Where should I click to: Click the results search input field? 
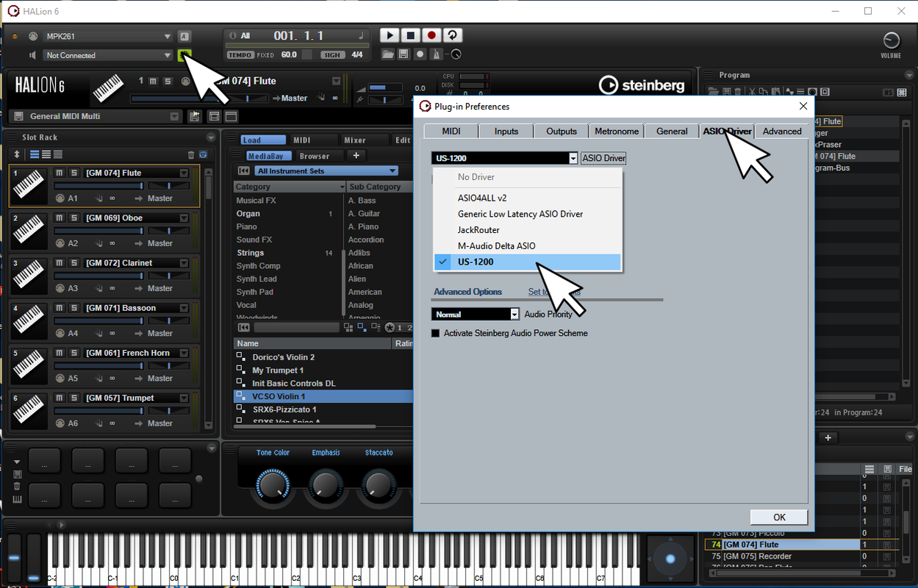point(297,327)
